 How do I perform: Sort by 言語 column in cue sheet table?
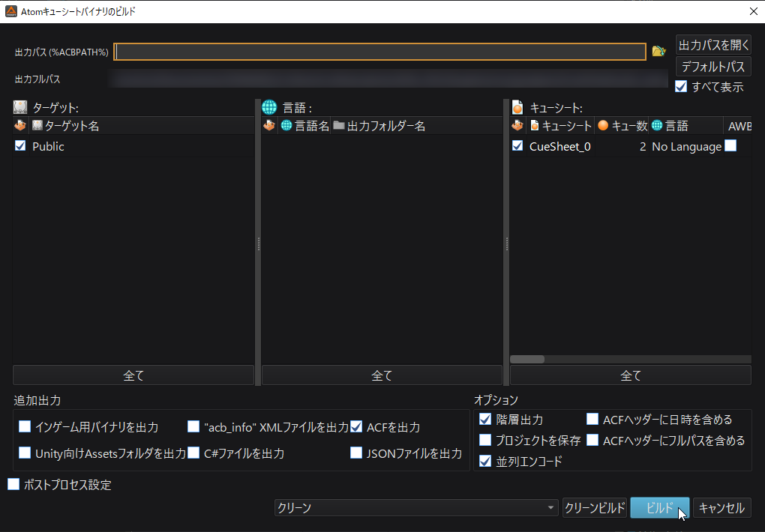coord(686,126)
